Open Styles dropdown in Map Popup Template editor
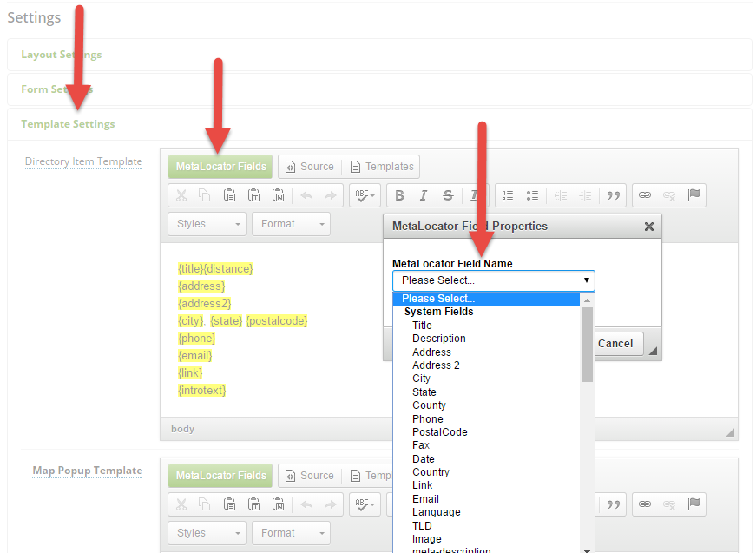The width and height of the screenshot is (756, 553). click(x=207, y=533)
